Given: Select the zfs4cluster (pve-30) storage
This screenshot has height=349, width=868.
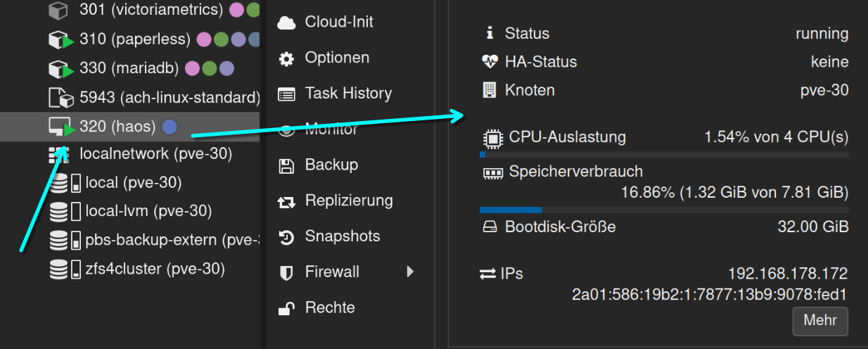Looking at the screenshot, I should (155, 269).
